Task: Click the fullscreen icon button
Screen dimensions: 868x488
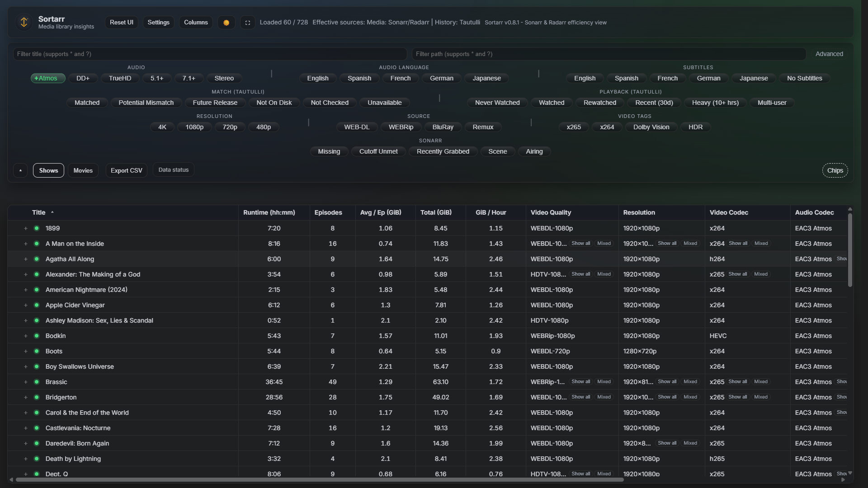Action: (x=248, y=23)
